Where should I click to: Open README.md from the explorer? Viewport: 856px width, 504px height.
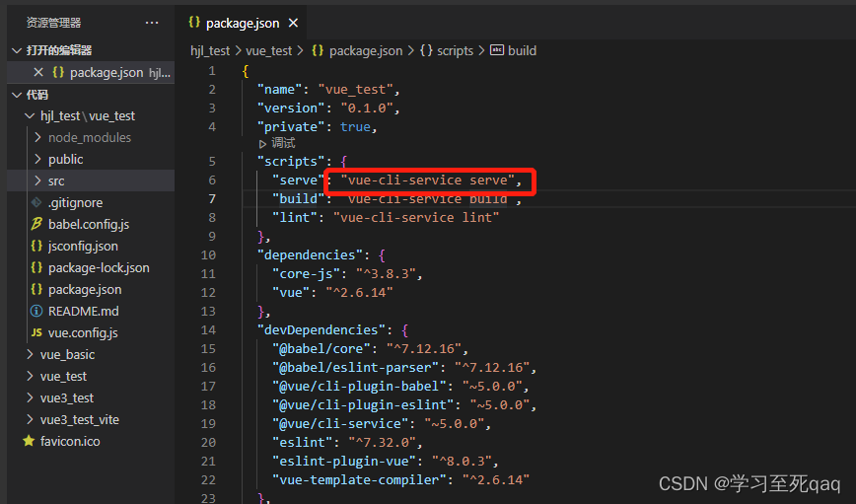click(x=84, y=312)
